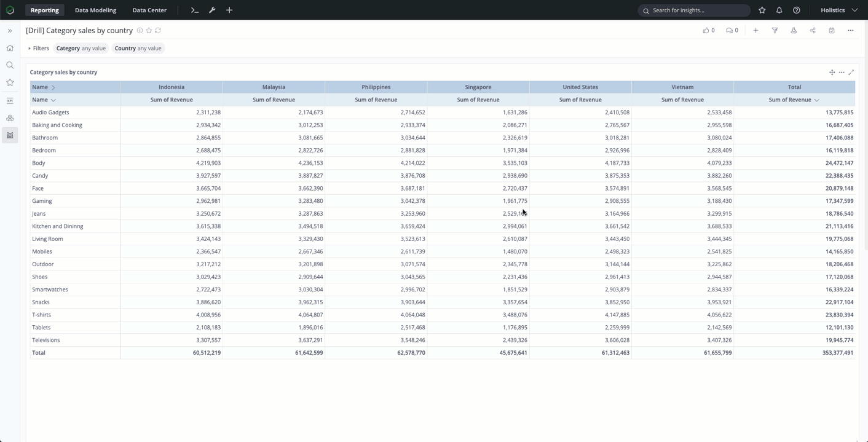Export the dashboard with download icon
This screenshot has height=442, width=868.
click(x=794, y=30)
